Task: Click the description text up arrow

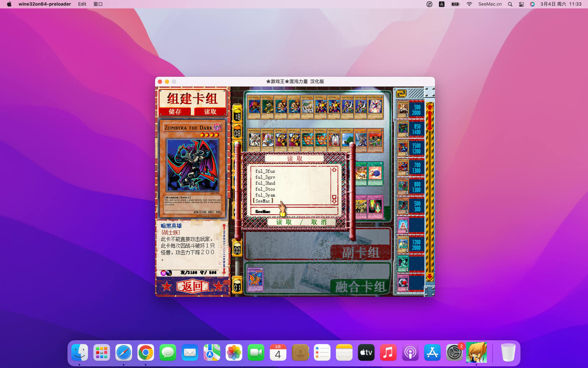Action: click(224, 227)
